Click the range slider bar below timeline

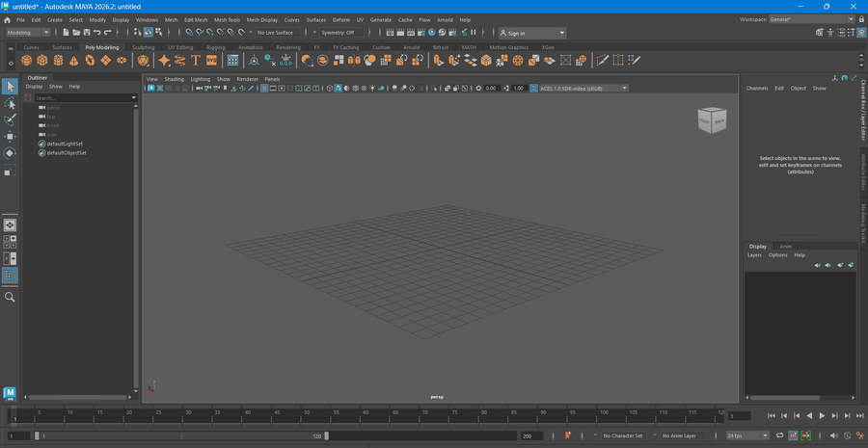pos(181,435)
